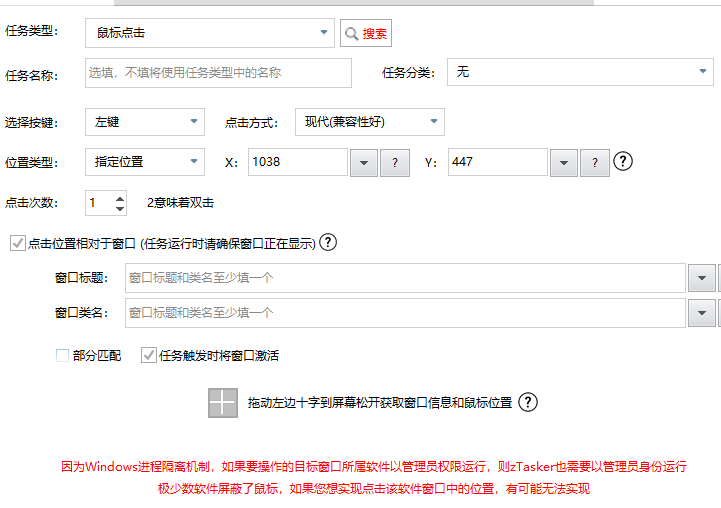This screenshot has width=721, height=508.
Task: Expand the 任务分类 dropdown
Action: tap(579, 72)
